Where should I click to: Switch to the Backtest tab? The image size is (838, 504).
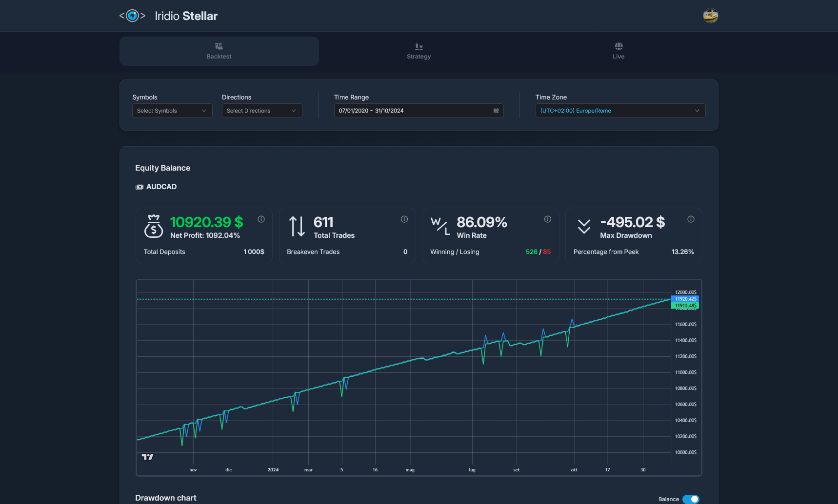(219, 51)
